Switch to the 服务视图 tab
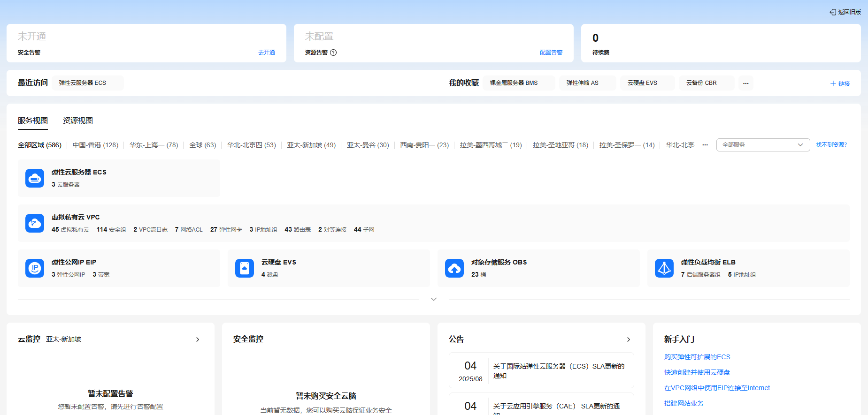868x415 pixels. (33, 121)
